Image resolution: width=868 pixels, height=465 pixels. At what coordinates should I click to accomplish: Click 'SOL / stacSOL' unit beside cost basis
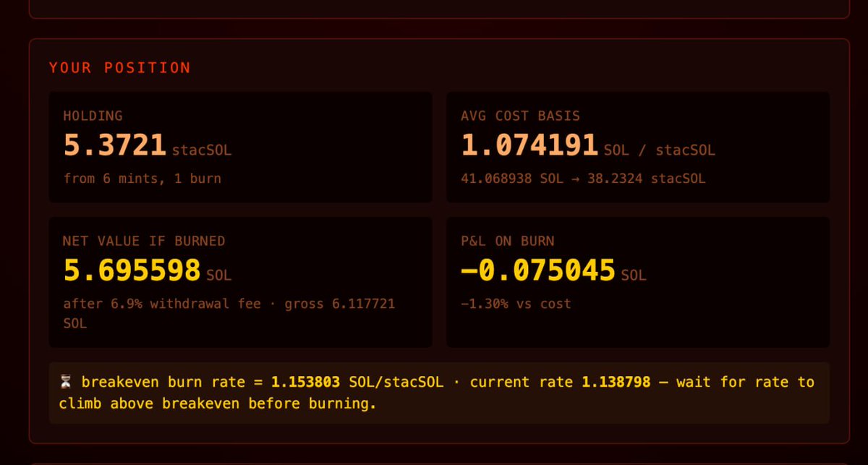click(x=659, y=150)
